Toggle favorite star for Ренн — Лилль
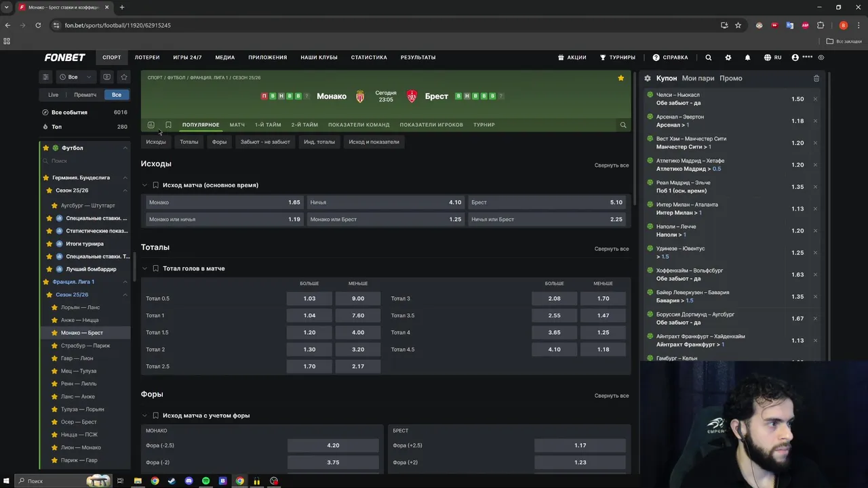 54,384
